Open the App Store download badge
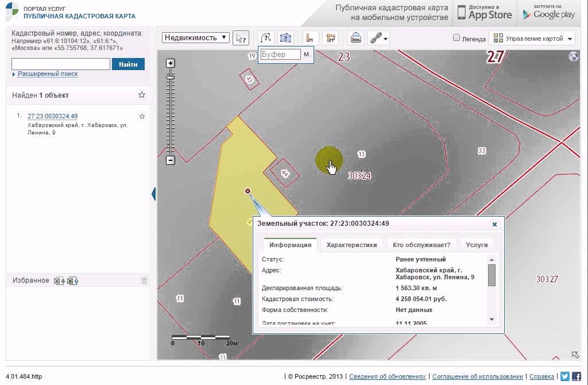The image size is (588, 385). (485, 13)
